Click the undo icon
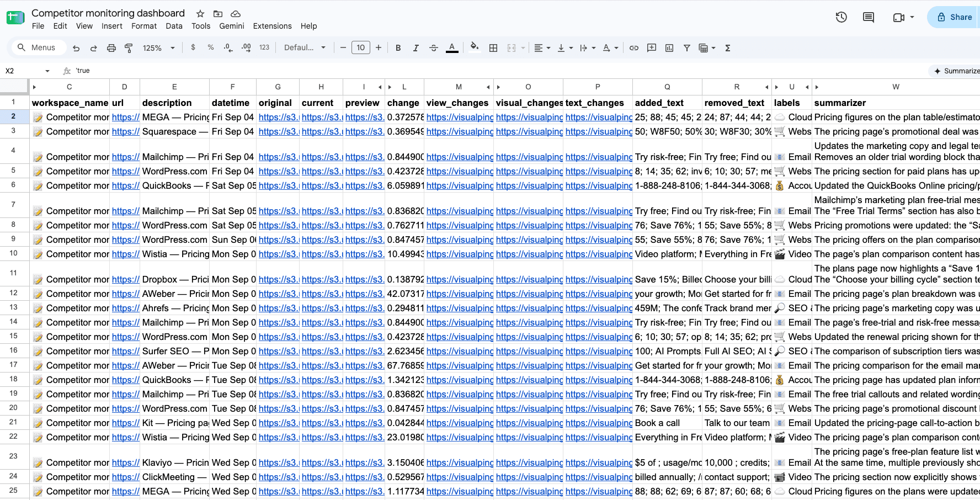This screenshot has width=980, height=500. (76, 48)
